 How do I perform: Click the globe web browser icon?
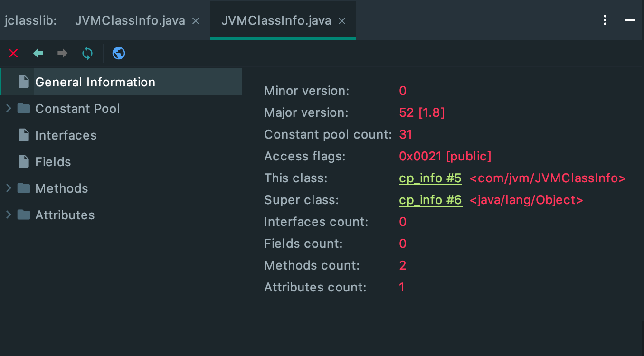coord(119,53)
